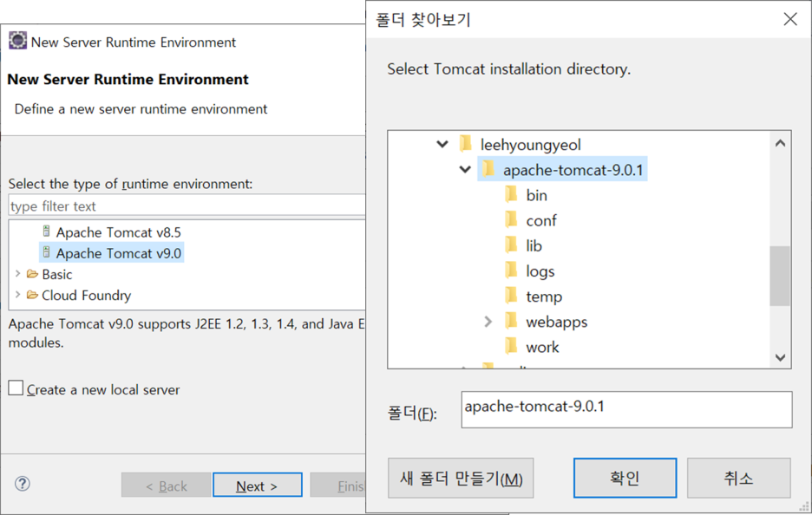
Task: Click the Cloud Foundry folder icon
Action: pyautogui.click(x=33, y=295)
